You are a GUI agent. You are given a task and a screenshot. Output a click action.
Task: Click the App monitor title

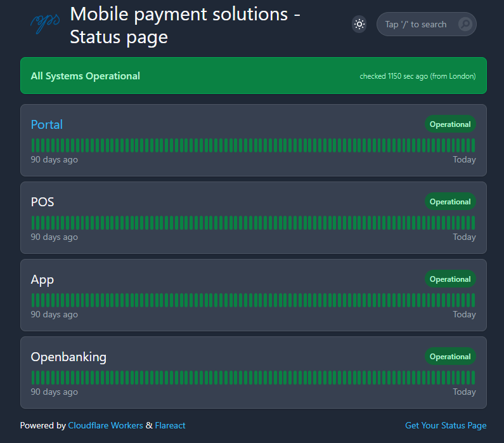coord(42,280)
